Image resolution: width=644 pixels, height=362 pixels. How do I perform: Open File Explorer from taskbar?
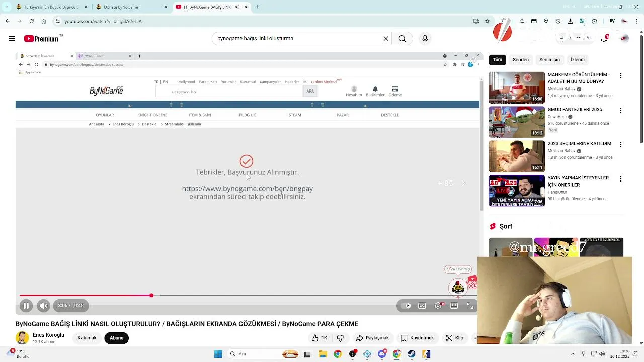pos(323,354)
